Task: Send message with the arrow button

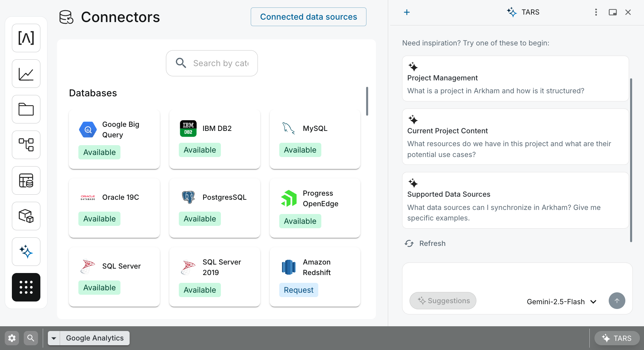Action: coord(617,301)
